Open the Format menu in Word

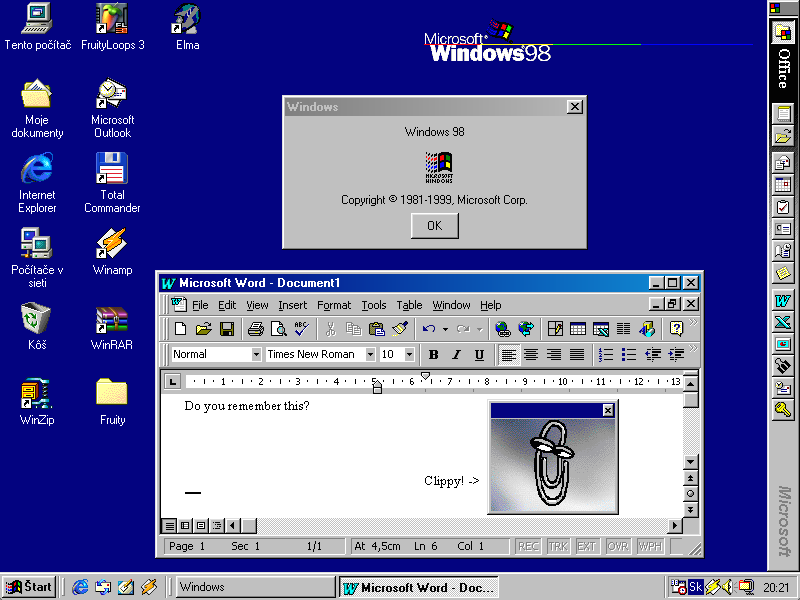coord(334,305)
